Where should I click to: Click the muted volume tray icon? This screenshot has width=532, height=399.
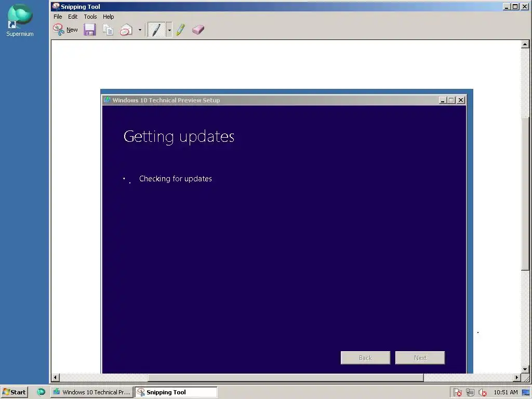tap(482, 392)
